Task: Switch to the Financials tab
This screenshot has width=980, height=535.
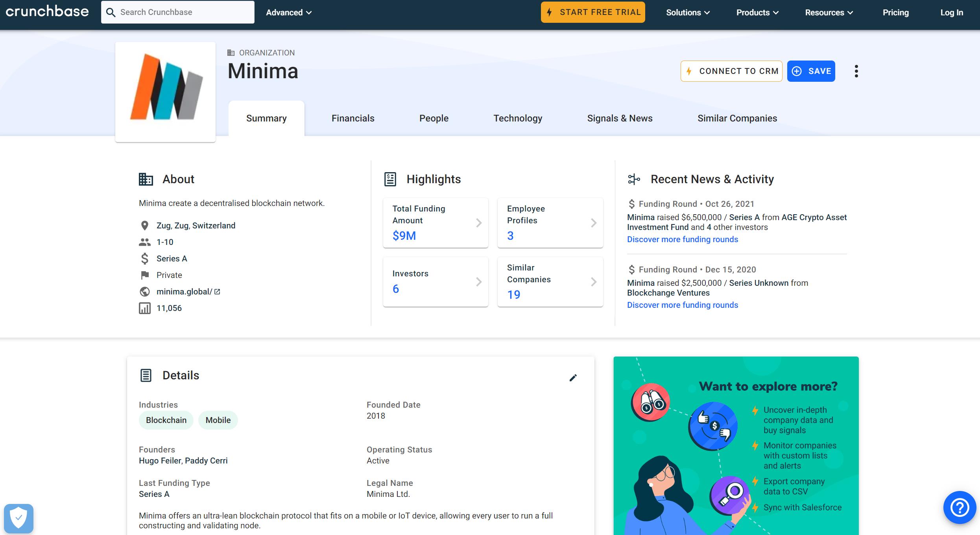Action: (353, 118)
